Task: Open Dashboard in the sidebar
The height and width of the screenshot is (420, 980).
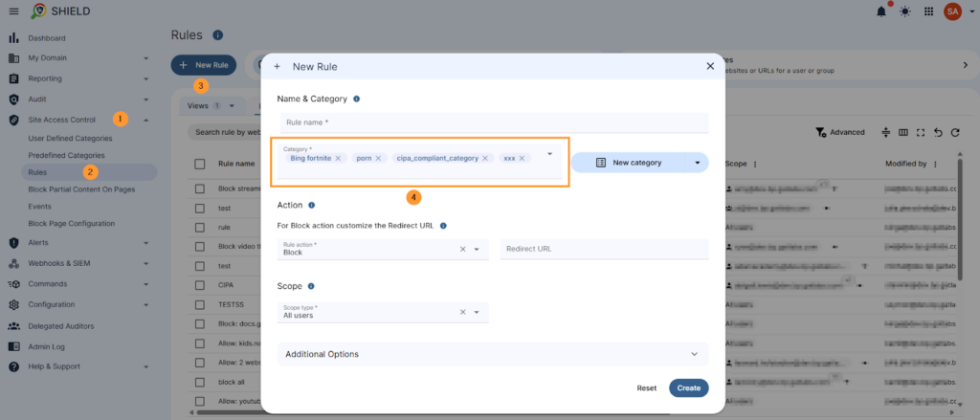Action: (46, 38)
